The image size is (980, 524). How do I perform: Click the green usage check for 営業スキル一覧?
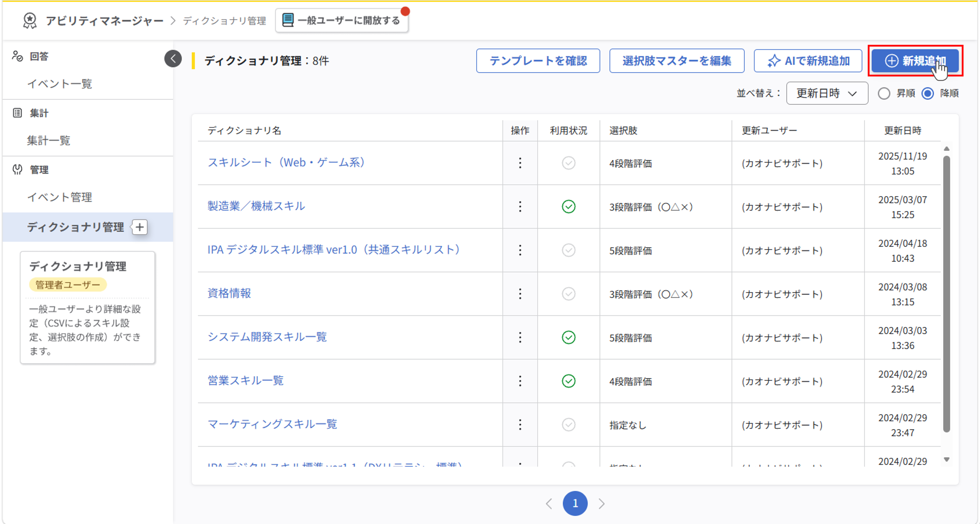click(x=568, y=381)
